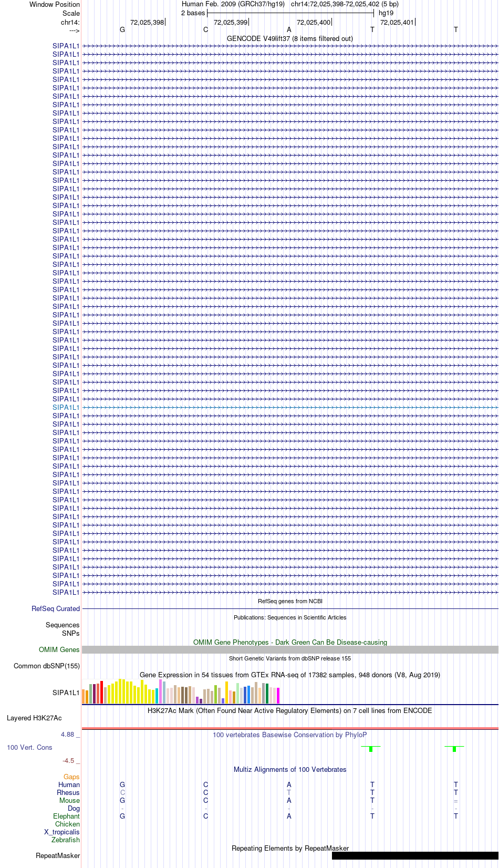
Task: Open the RefSeq genes from NCBI title
Action: 290,601
